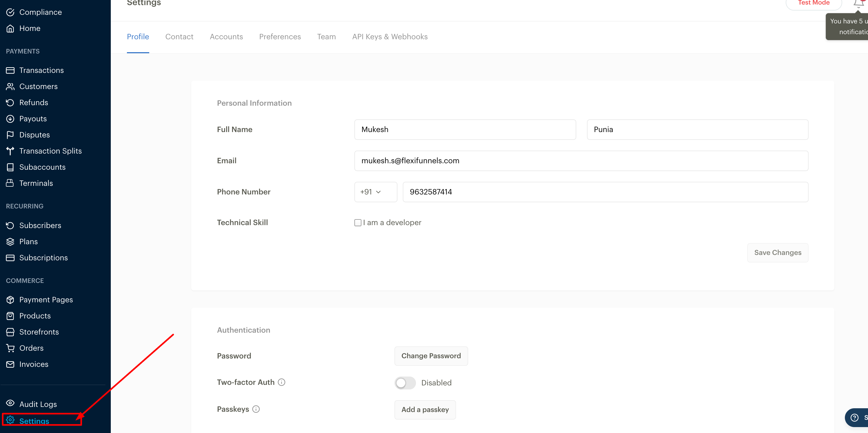
Task: Click the Add a passkey button
Action: pyautogui.click(x=425, y=410)
